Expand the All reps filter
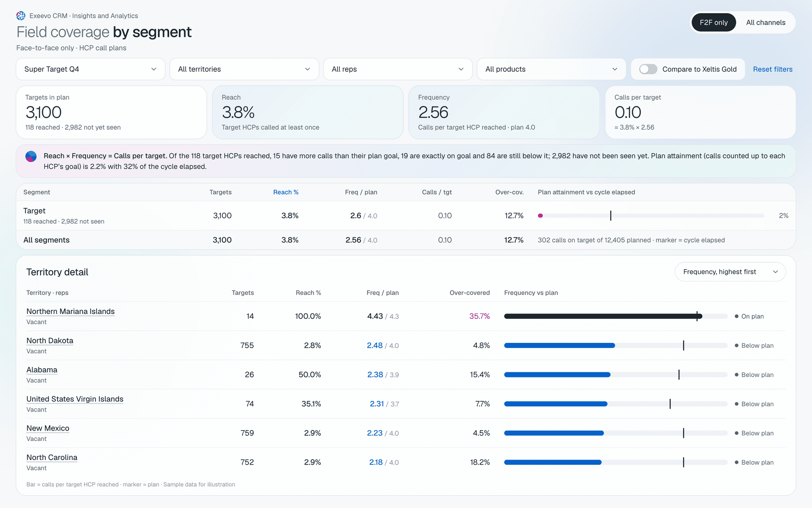Viewport: 812px width, 508px height. 398,69
